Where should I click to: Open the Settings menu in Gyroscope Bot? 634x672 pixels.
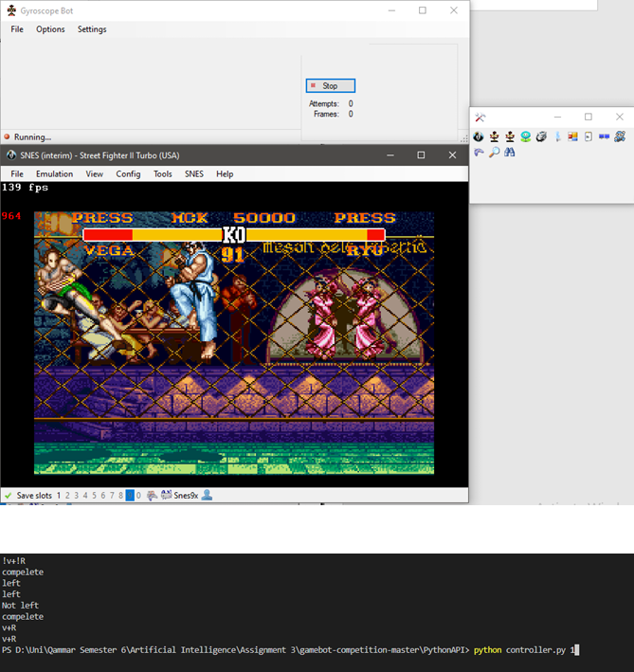click(92, 29)
